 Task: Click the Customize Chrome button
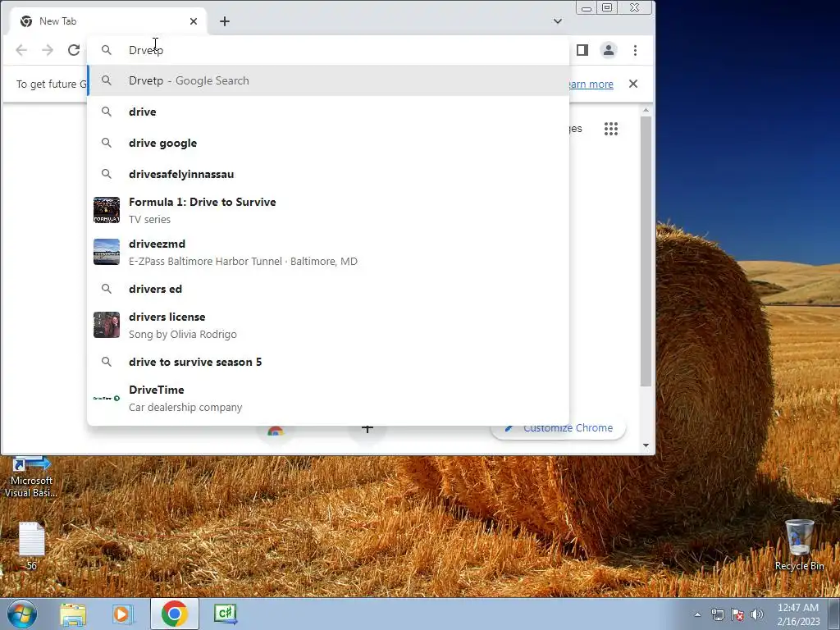click(558, 427)
